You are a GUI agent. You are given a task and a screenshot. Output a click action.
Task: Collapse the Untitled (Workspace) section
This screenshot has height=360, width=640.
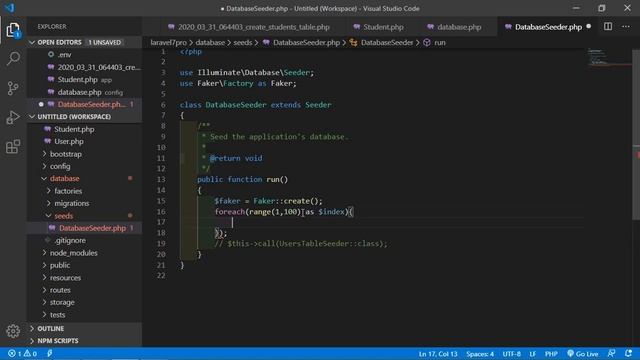coord(32,117)
